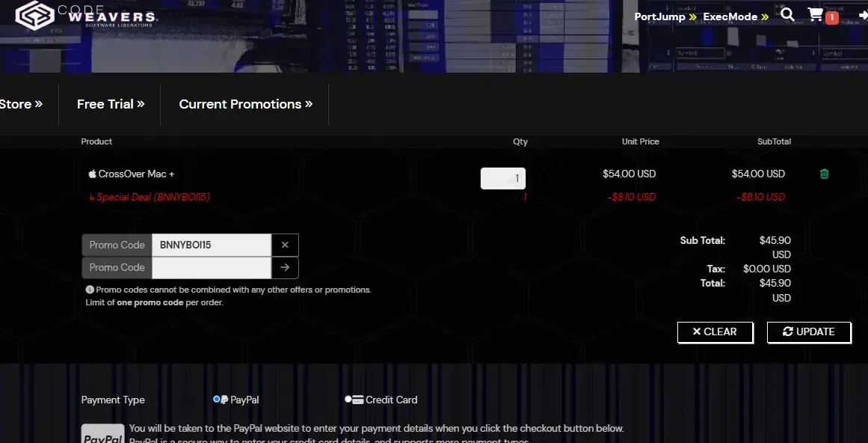Screen dimensions: 868x443
Task: Go to the Store section
Action: click(x=21, y=104)
